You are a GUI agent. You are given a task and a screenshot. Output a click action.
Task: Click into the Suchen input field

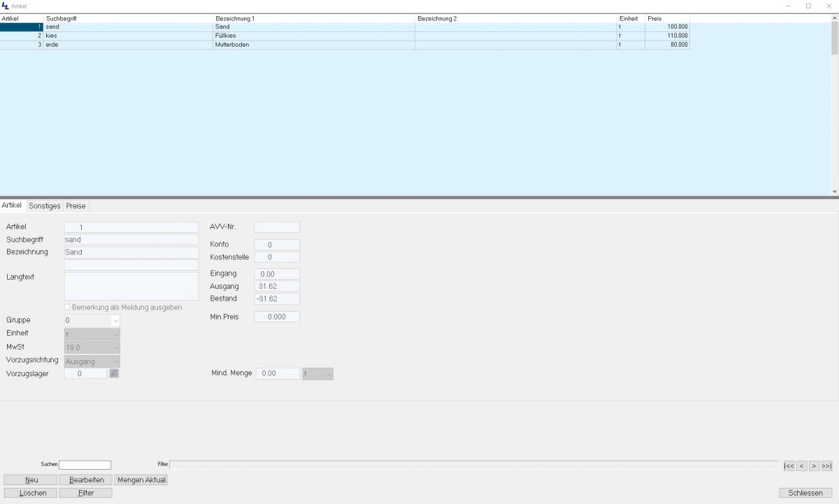[85, 465]
